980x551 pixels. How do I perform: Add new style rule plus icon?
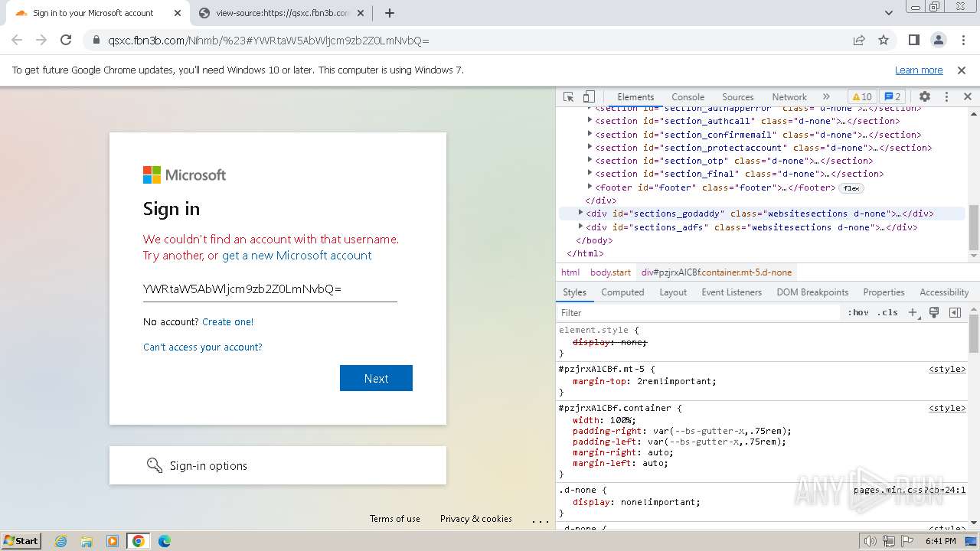pyautogui.click(x=913, y=312)
